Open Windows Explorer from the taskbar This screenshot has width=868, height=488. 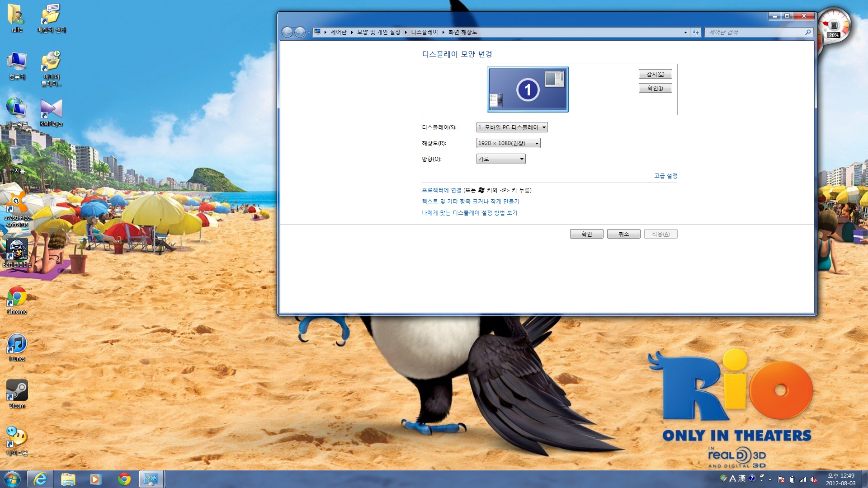[x=68, y=479]
